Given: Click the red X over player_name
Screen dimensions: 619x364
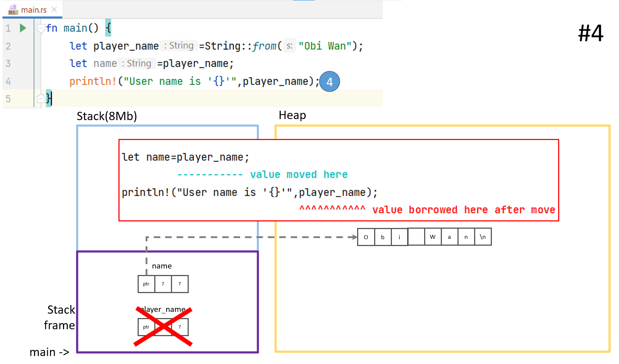Looking at the screenshot, I should click(163, 327).
